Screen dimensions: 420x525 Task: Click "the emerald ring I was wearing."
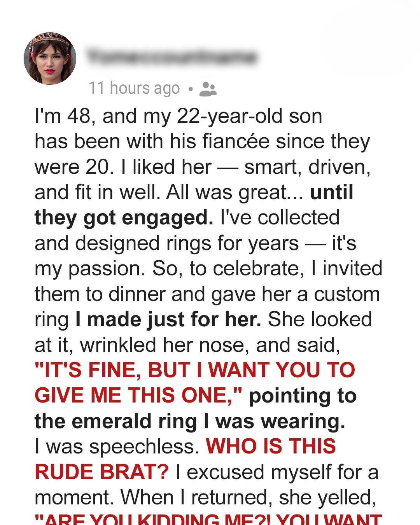(189, 422)
